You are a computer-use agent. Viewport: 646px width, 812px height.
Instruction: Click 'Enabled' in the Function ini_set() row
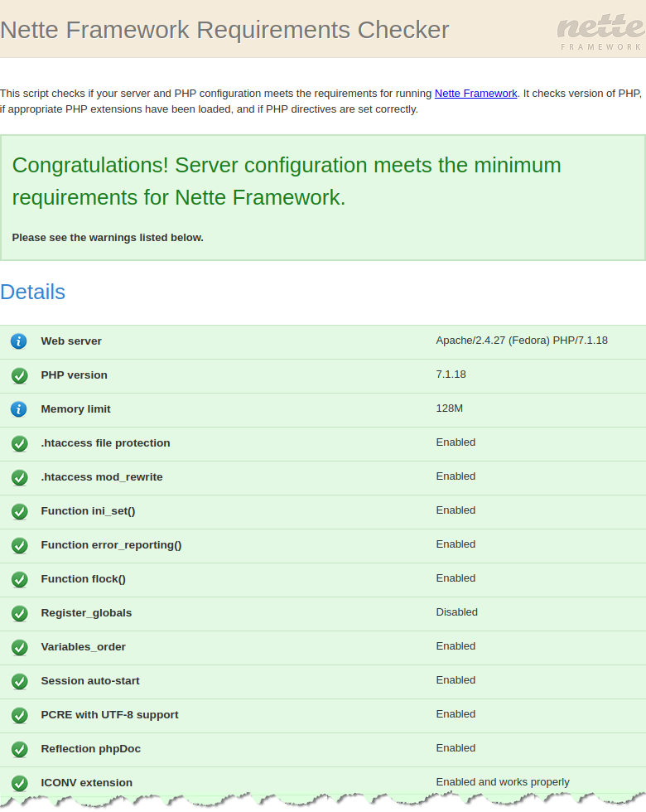pos(456,510)
